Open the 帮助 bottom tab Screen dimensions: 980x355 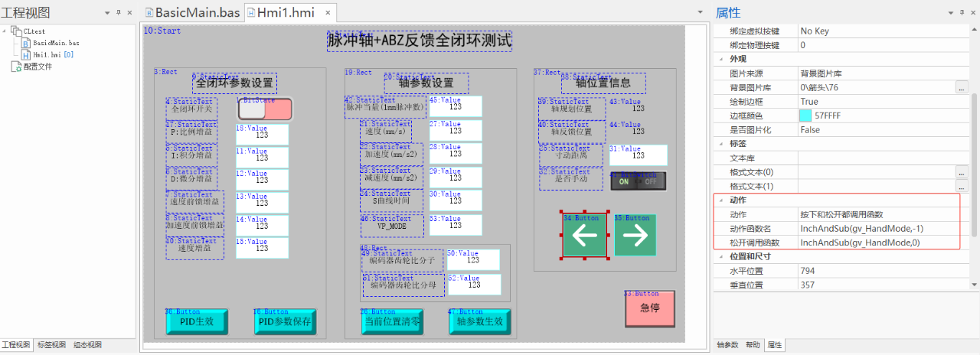[x=753, y=345]
